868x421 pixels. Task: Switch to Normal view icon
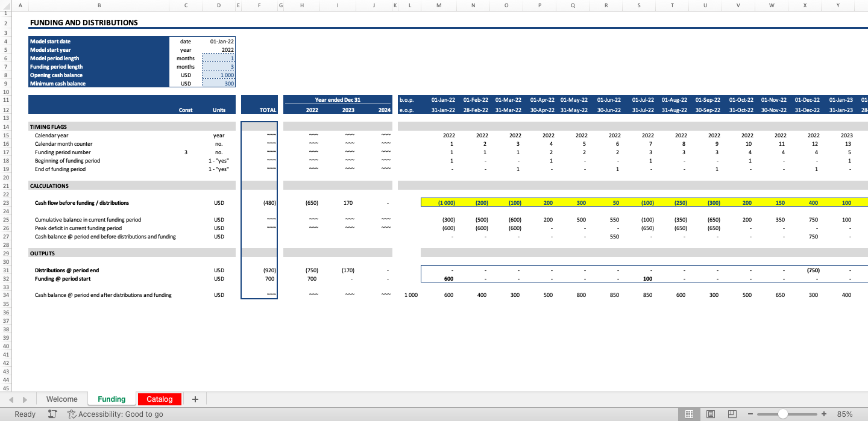click(689, 414)
